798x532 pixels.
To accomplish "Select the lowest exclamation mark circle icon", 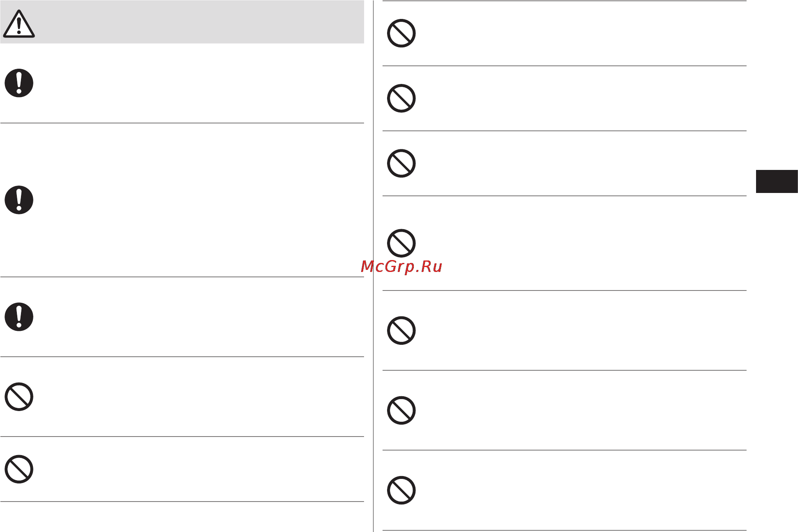I will coord(19,317).
